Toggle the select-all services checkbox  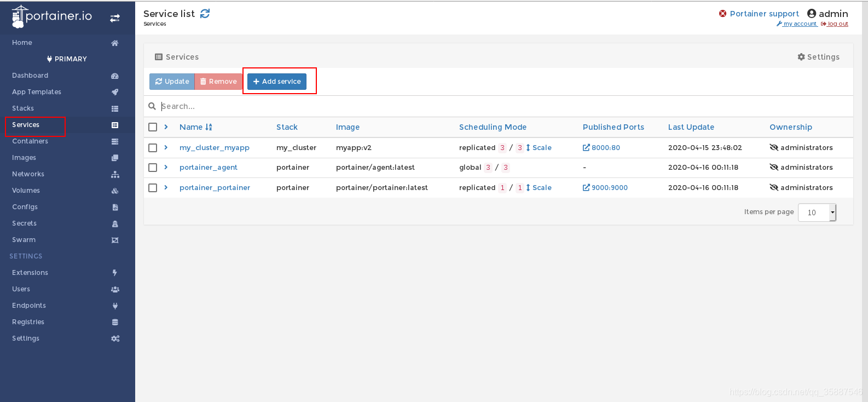point(153,127)
